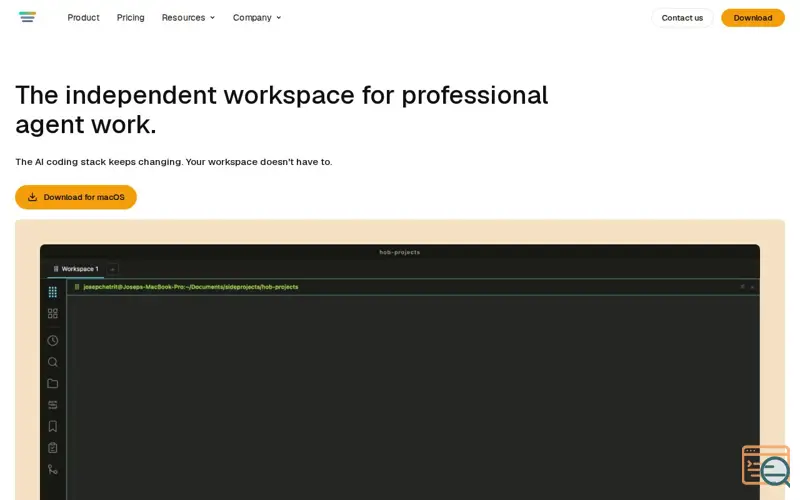800x500 pixels.
Task: Go to the Pricing page
Action: 131,17
